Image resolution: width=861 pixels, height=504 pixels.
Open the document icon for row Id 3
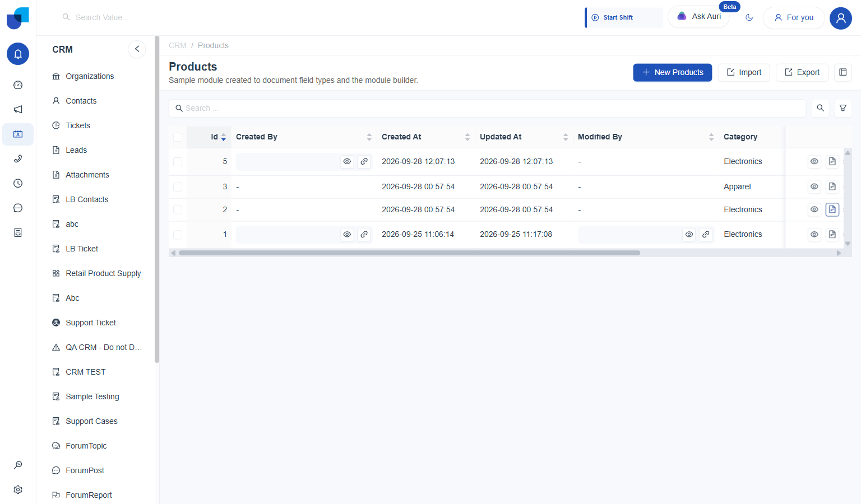pyautogui.click(x=832, y=186)
